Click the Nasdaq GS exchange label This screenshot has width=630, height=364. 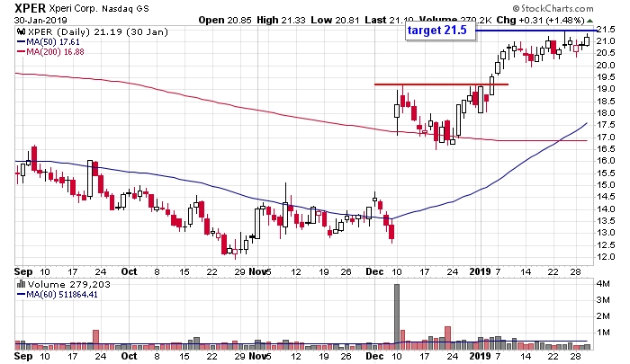[x=125, y=8]
